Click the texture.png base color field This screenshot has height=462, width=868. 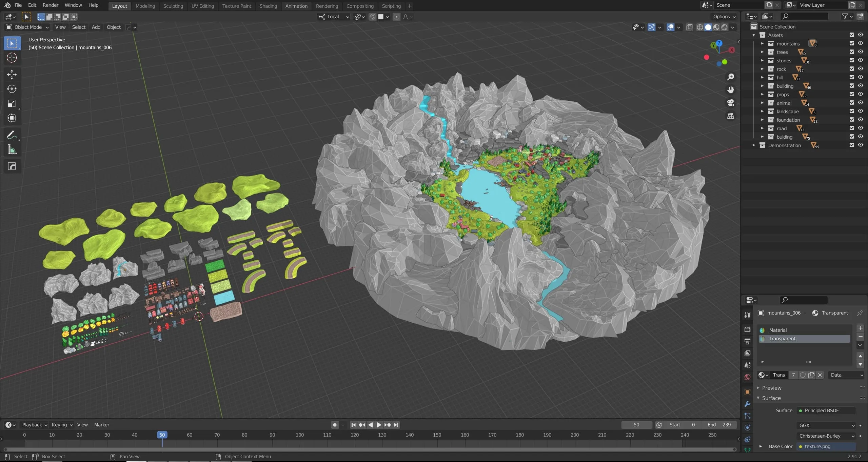pyautogui.click(x=826, y=446)
